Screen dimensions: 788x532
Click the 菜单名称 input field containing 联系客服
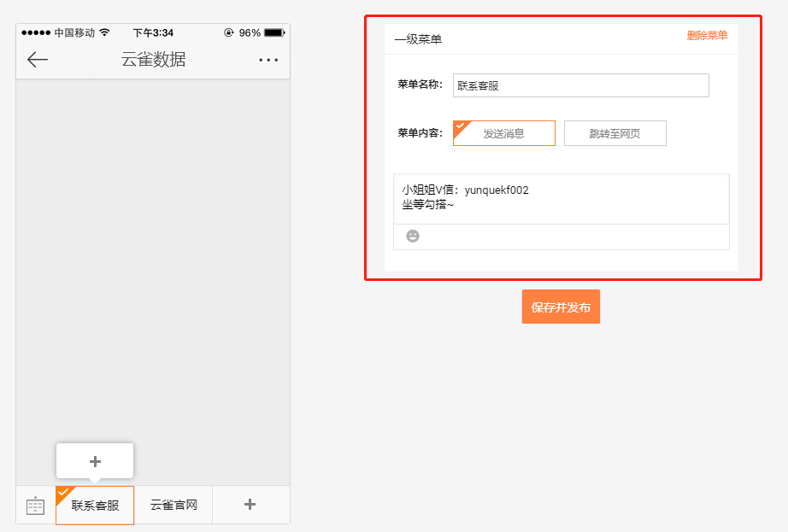[x=580, y=85]
